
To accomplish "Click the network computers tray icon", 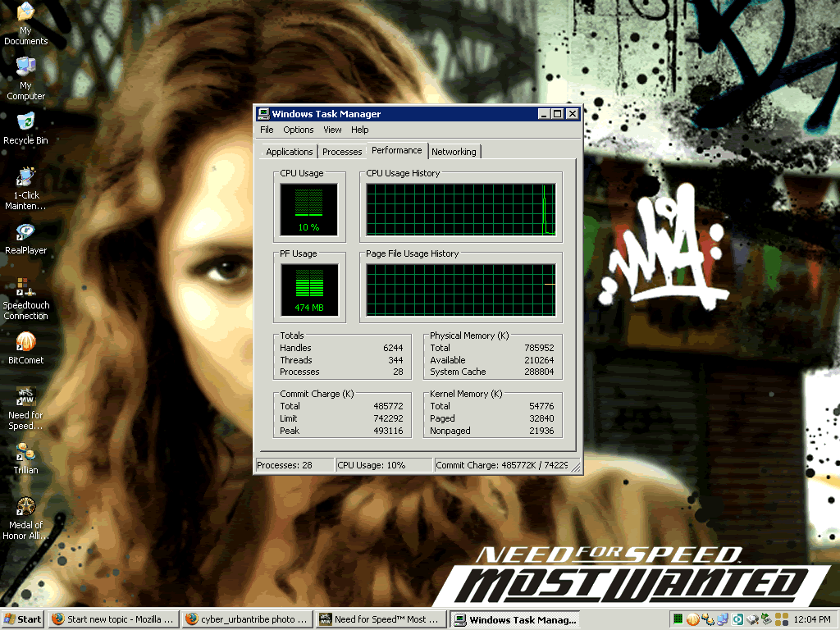I will coord(723,619).
